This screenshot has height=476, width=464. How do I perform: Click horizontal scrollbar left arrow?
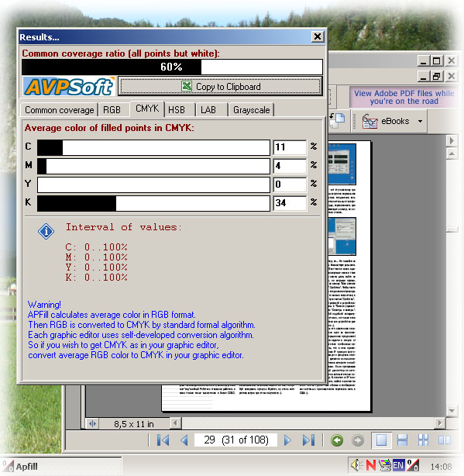(176, 423)
